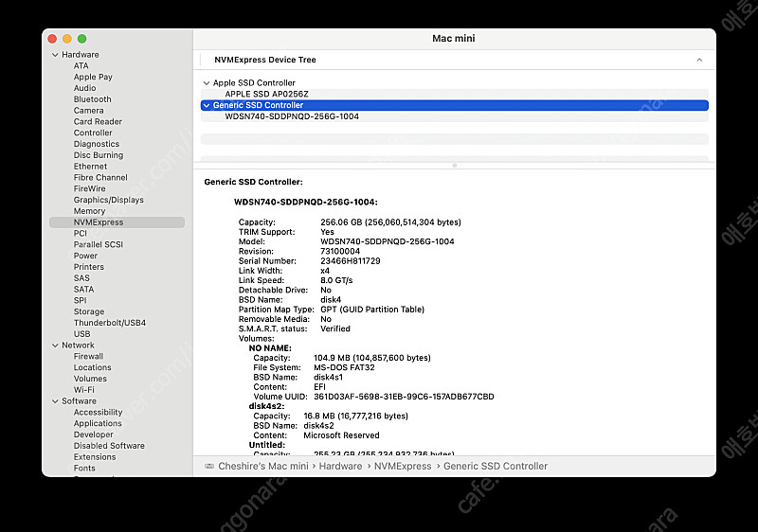
Task: Click Cheshire's Mac mini in path bar
Action: pyautogui.click(x=263, y=466)
